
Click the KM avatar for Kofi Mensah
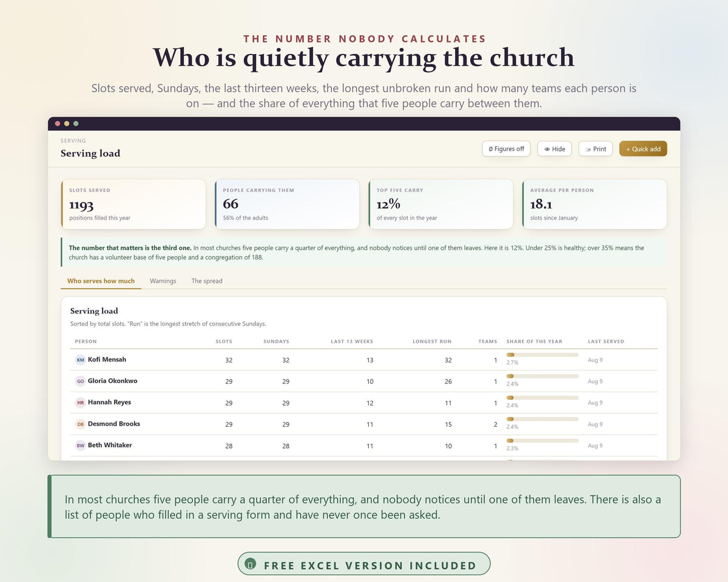pos(81,360)
